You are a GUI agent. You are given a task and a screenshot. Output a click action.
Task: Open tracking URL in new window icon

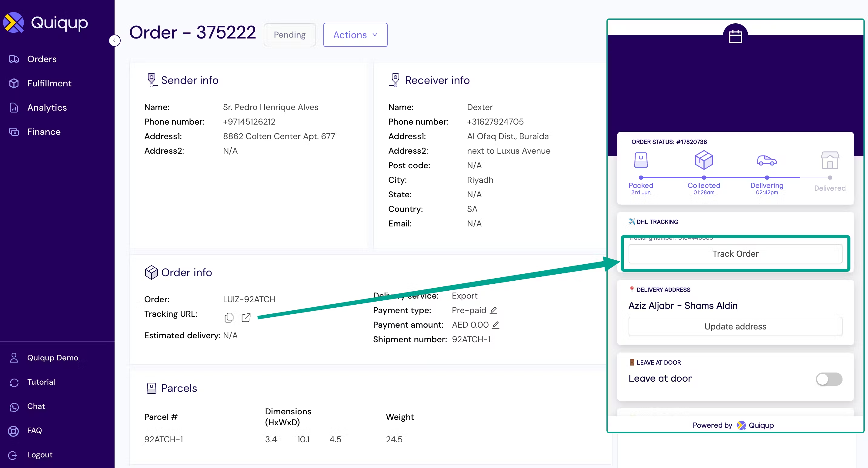[246, 317]
